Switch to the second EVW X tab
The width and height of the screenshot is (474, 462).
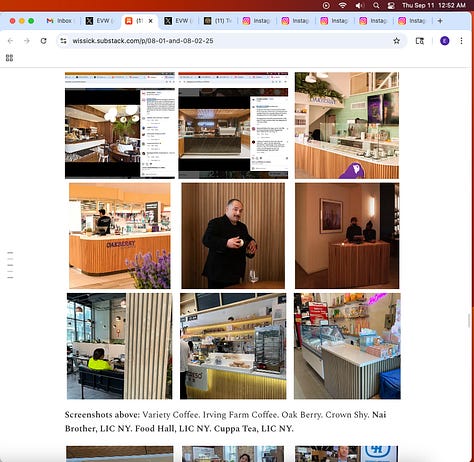coord(178,21)
